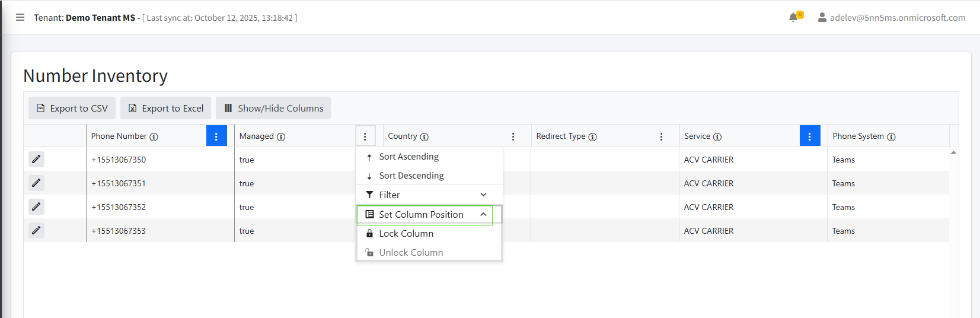Click the Export to CSV button
This screenshot has width=980, height=318.
click(72, 108)
